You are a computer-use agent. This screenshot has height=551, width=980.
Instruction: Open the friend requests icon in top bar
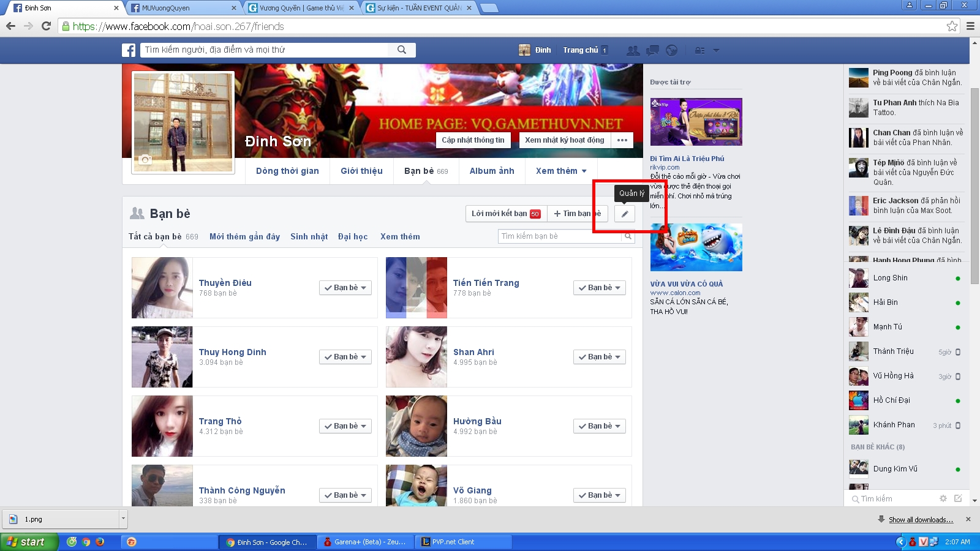coord(633,50)
